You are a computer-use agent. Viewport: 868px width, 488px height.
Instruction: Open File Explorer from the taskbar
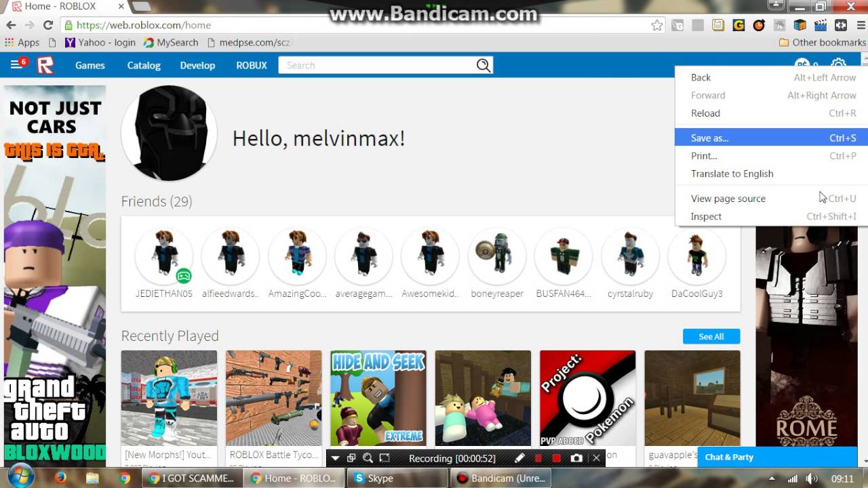coord(93,478)
